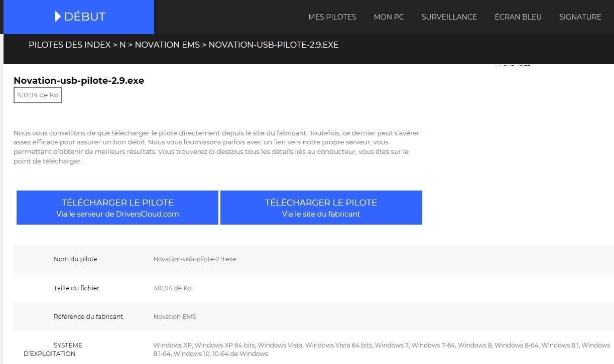Download driver via DriversCloud.com server
The width and height of the screenshot is (614, 364).
117,208
